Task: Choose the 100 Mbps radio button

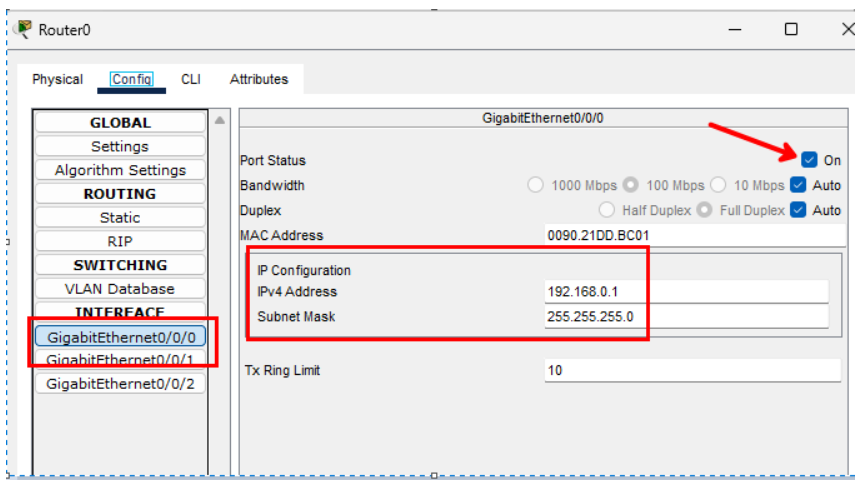Action: [x=631, y=185]
